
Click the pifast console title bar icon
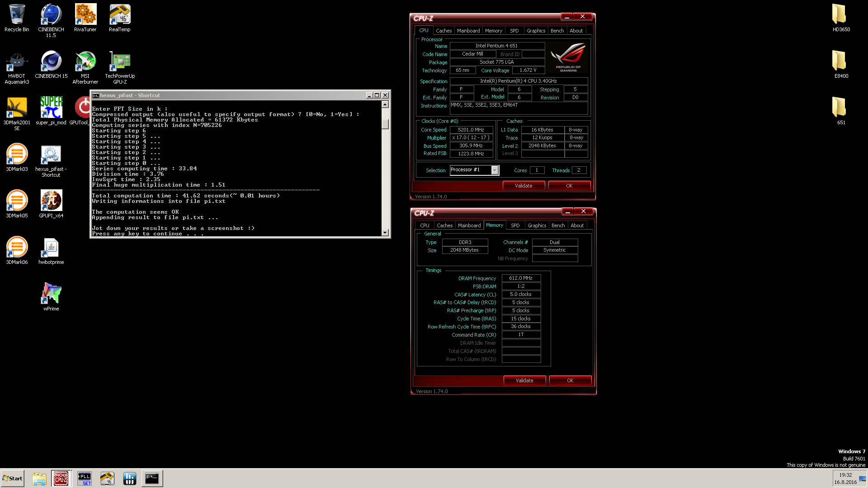click(x=95, y=95)
